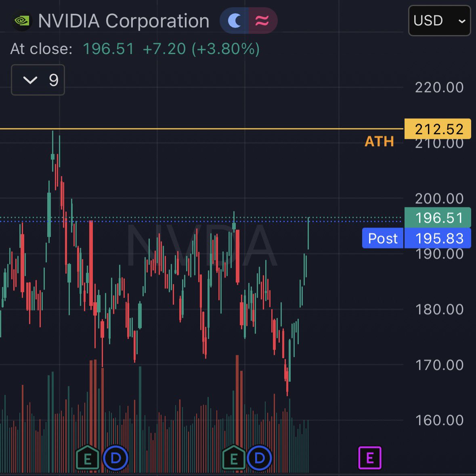Open the second blue dividend D marker
The image size is (476, 476).
(x=260, y=458)
